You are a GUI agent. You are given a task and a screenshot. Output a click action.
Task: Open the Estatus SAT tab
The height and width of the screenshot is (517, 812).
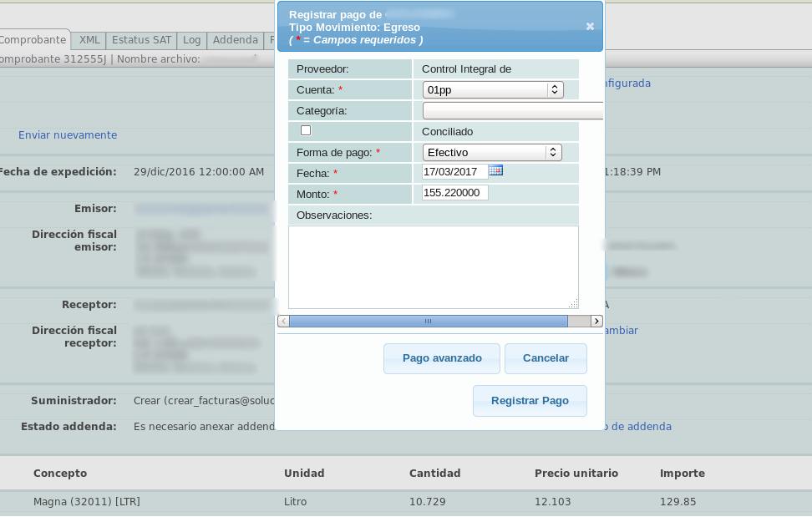141,40
